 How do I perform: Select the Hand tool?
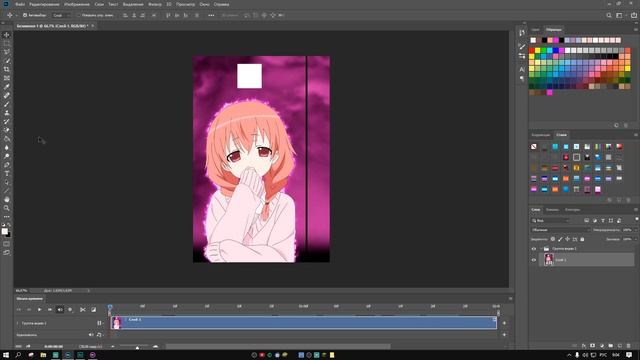pyautogui.click(x=7, y=199)
